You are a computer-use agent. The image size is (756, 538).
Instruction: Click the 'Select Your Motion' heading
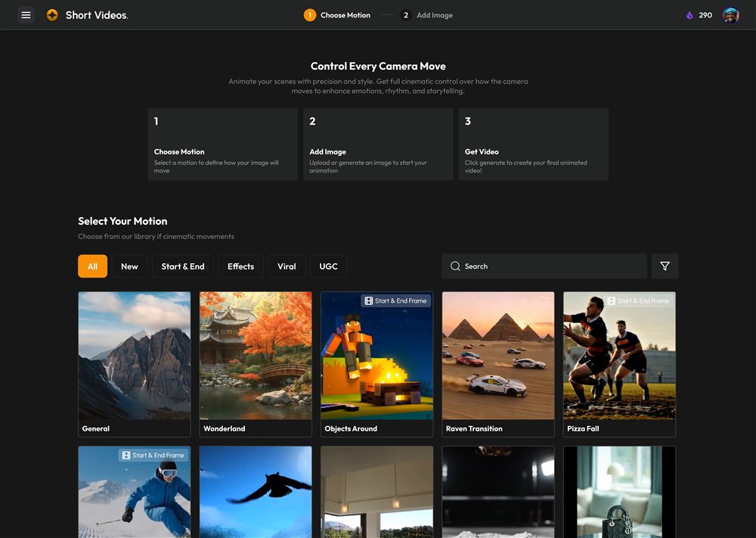[122, 221]
